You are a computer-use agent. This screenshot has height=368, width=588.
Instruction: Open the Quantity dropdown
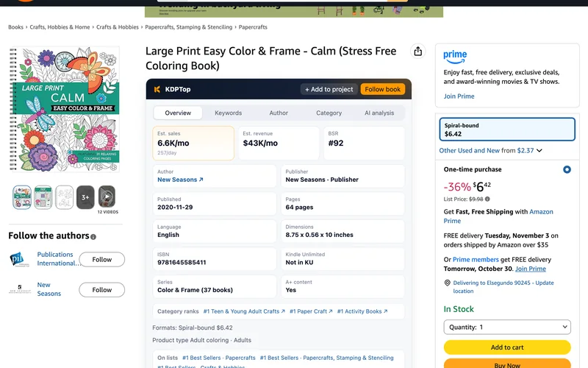(507, 327)
